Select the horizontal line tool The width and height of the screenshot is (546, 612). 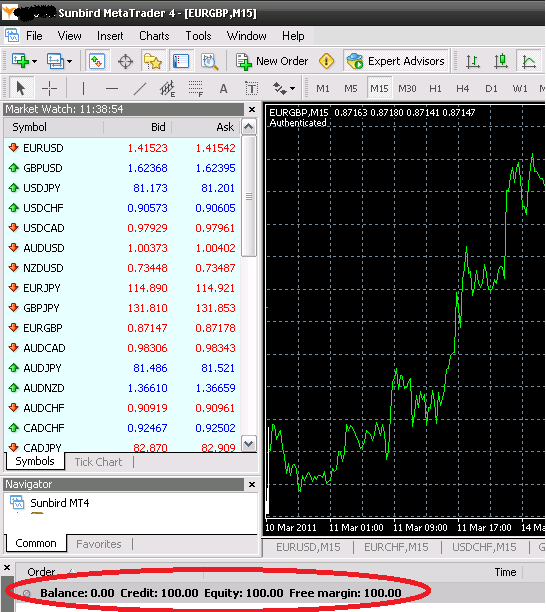pos(112,89)
